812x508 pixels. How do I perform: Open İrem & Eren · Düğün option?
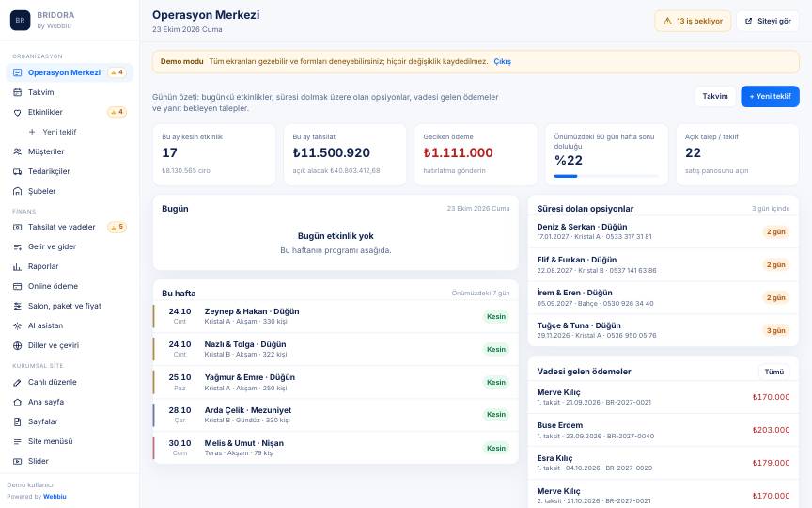click(x=664, y=297)
